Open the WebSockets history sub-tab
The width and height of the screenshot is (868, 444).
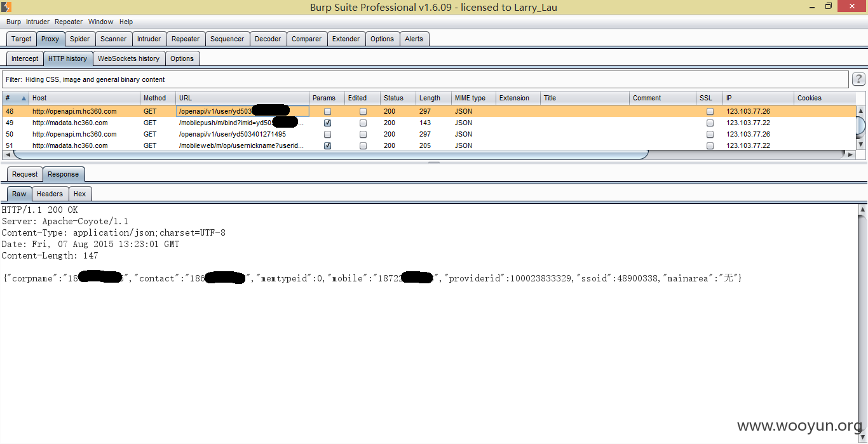click(129, 58)
